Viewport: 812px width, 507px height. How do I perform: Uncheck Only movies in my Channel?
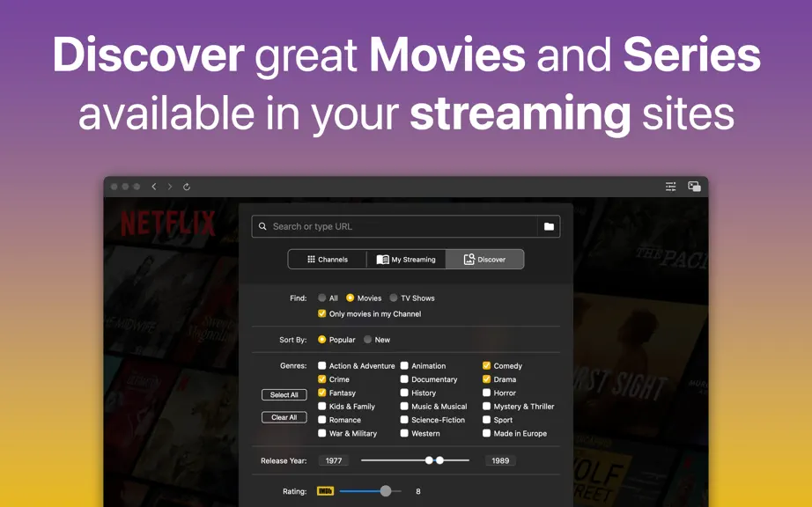click(322, 313)
